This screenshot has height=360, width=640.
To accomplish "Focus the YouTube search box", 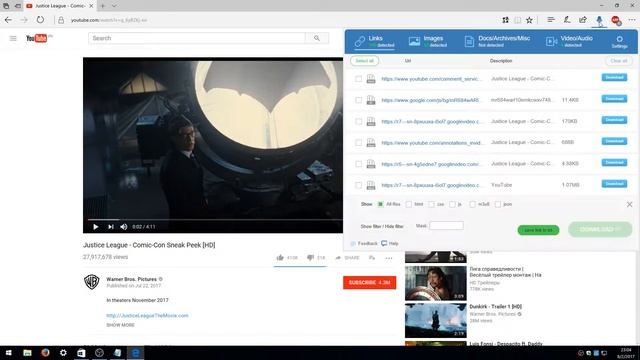I will point(197,38).
